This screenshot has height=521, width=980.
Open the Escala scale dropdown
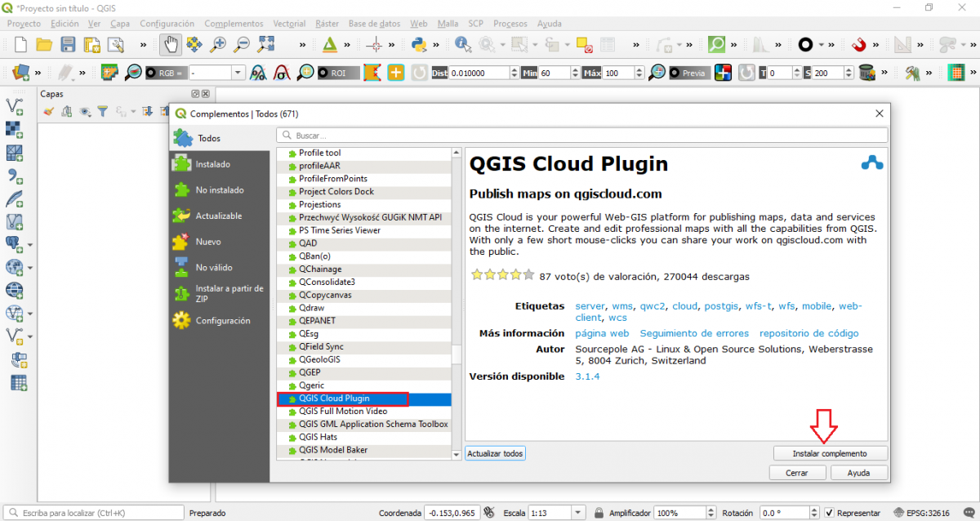577,512
